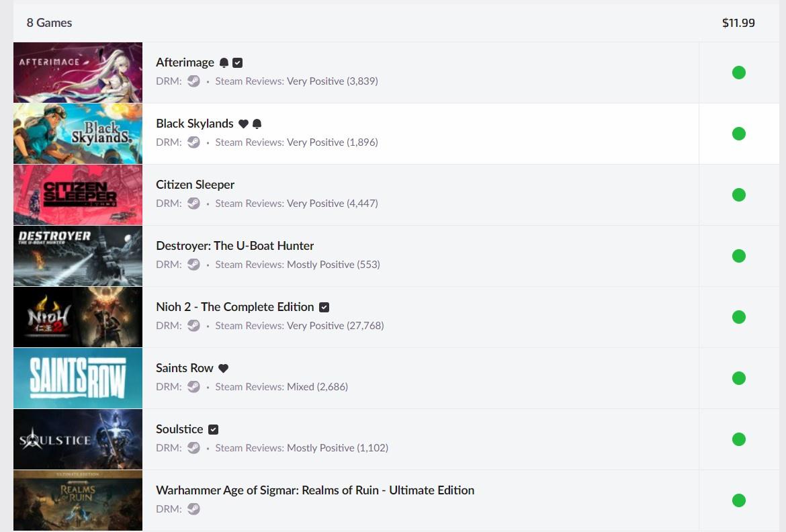The image size is (786, 532).
Task: Open the Black Skylands game title
Action: [x=195, y=124]
